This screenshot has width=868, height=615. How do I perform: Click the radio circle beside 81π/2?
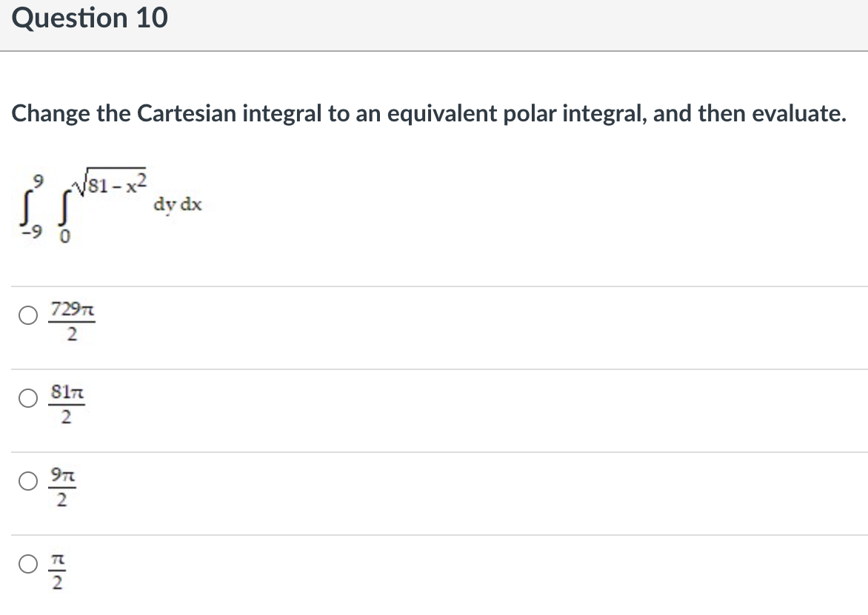click(x=28, y=400)
